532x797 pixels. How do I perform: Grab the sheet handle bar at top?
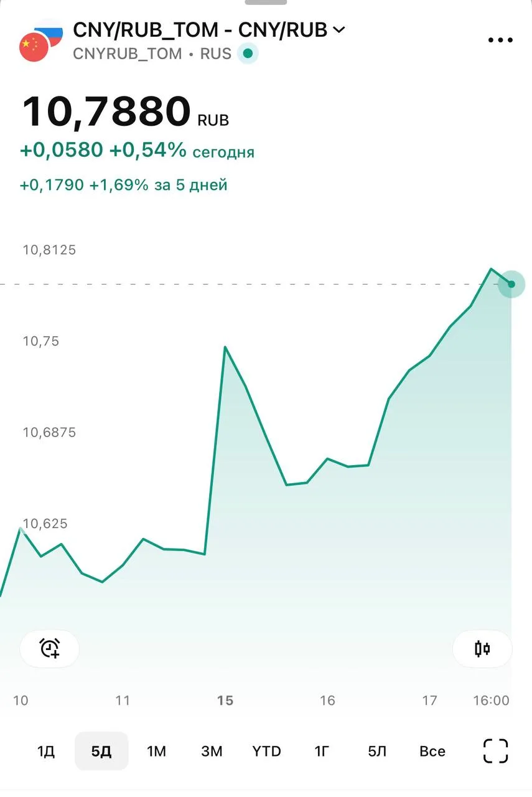pos(266,2)
